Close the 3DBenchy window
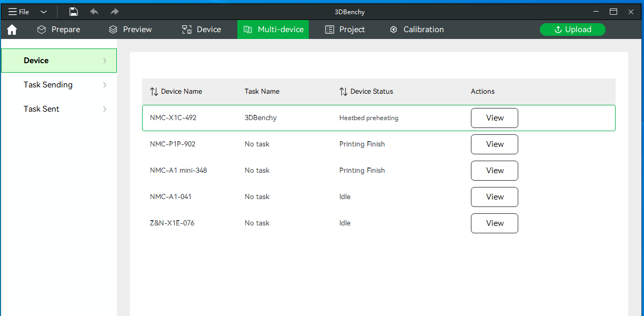This screenshot has height=316, width=644. click(631, 12)
